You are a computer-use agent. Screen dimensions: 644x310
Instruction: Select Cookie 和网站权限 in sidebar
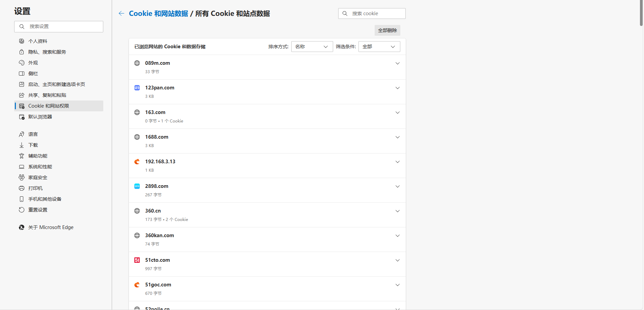(x=59, y=106)
